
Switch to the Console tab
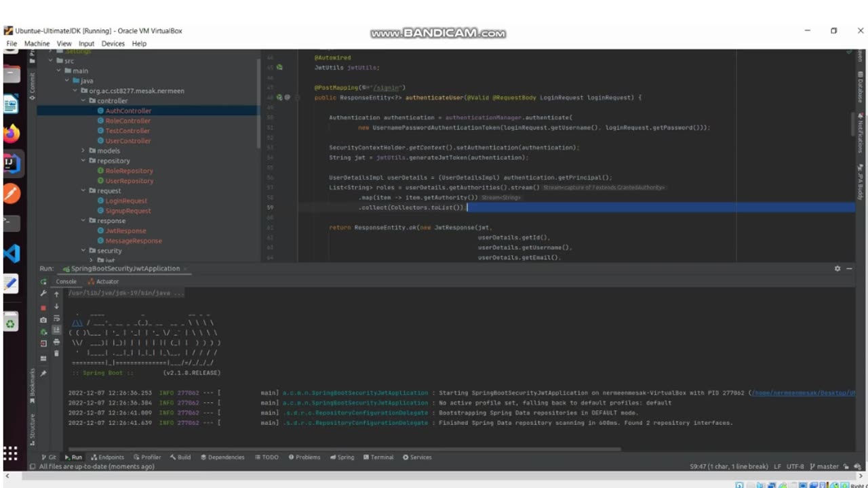tap(66, 281)
